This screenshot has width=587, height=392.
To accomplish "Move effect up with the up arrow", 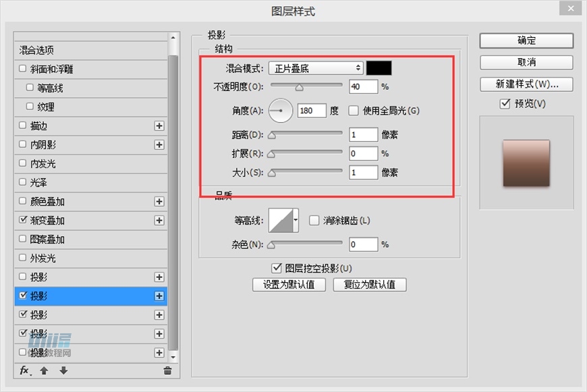I will [44, 370].
